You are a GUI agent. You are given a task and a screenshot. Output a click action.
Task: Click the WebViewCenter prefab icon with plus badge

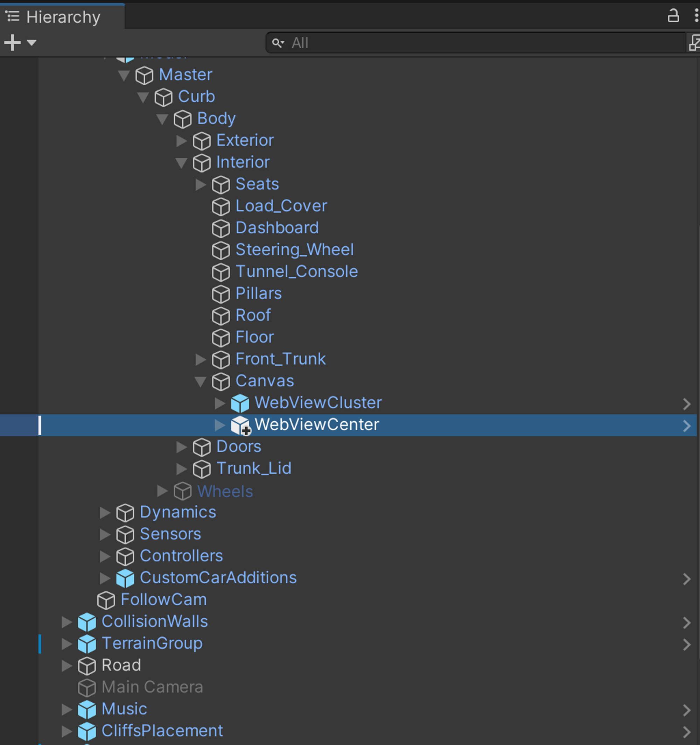click(240, 425)
